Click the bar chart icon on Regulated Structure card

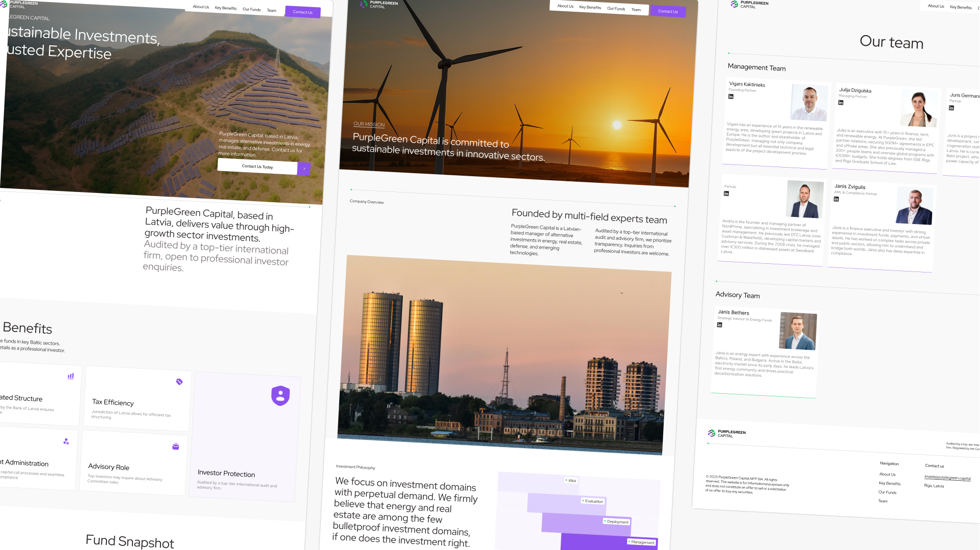(x=71, y=376)
